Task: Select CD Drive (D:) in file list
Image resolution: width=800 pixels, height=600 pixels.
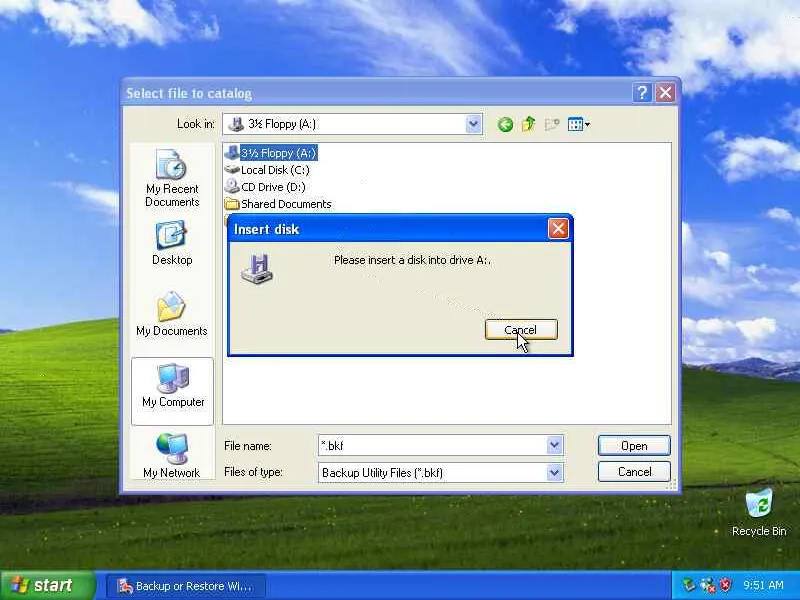Action: coord(265,187)
